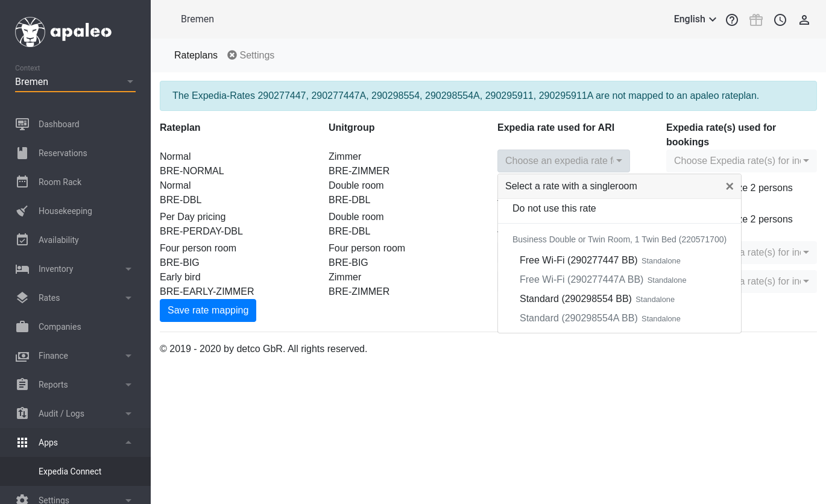
Task: Expand the Inventory sidebar menu
Action: (x=75, y=269)
